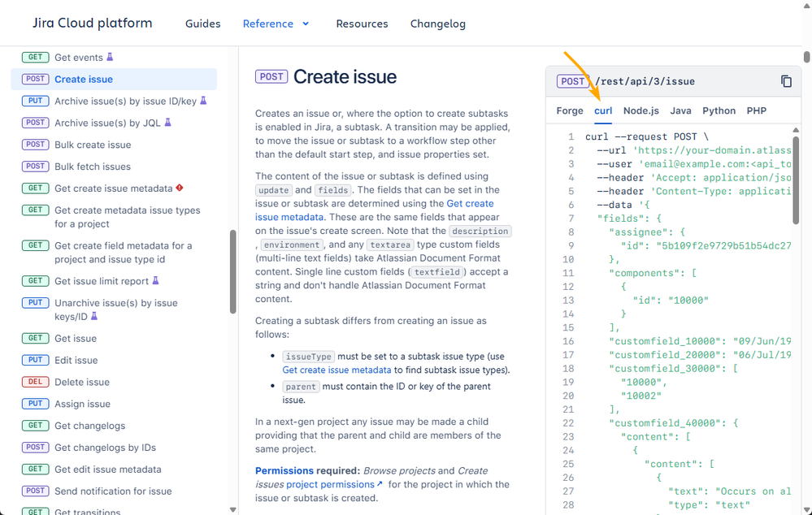This screenshot has height=515, width=812.
Task: Click the flask icon by Unarchive issue(s) by issue keys/ID
Action: click(x=94, y=316)
